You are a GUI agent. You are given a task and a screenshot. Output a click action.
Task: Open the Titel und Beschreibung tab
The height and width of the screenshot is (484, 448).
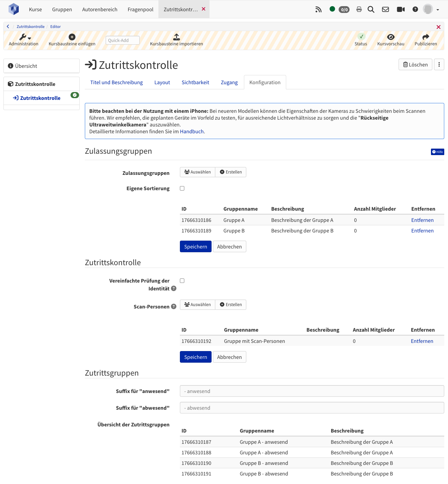coord(117,82)
